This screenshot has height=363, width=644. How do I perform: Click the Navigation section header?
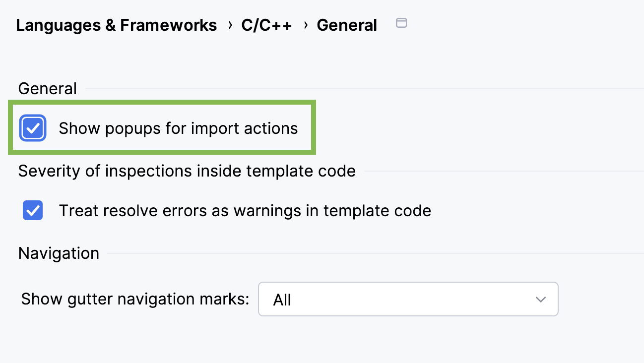coord(58,253)
